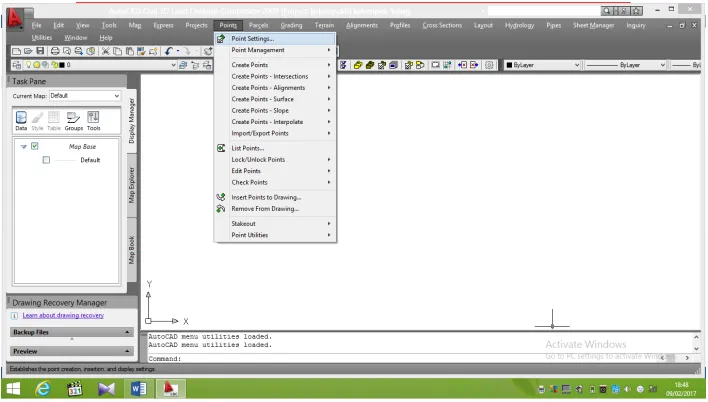Click the Remove From Drawing icon
The width and height of the screenshot is (708, 402).
(x=221, y=209)
